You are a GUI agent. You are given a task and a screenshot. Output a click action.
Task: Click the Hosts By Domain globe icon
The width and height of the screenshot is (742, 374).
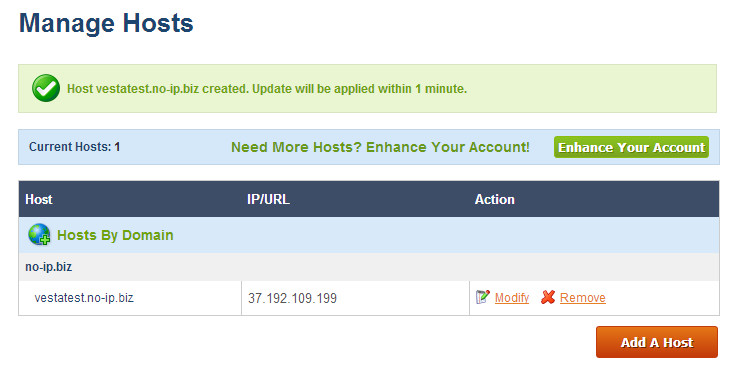pos(39,235)
